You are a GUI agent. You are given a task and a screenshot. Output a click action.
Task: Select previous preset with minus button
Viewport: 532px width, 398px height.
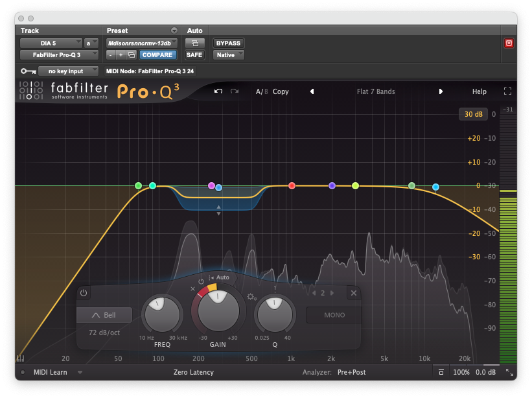(111, 54)
